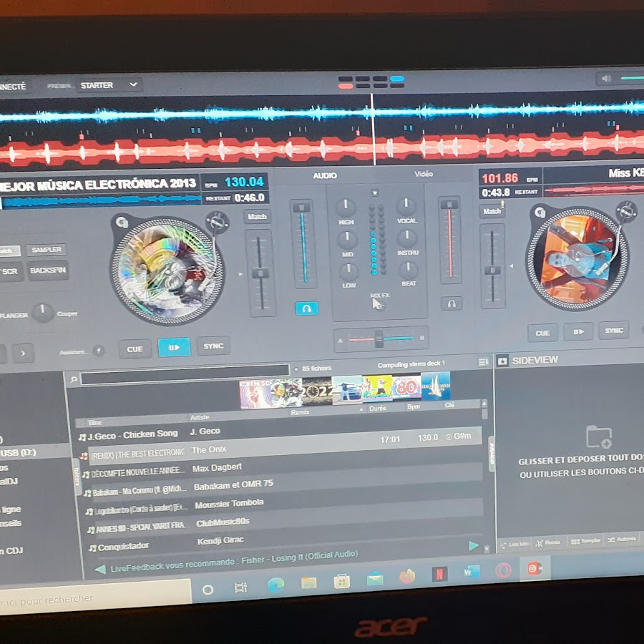Click the BEAT stem knob
The width and height of the screenshot is (644, 644).
click(x=408, y=270)
